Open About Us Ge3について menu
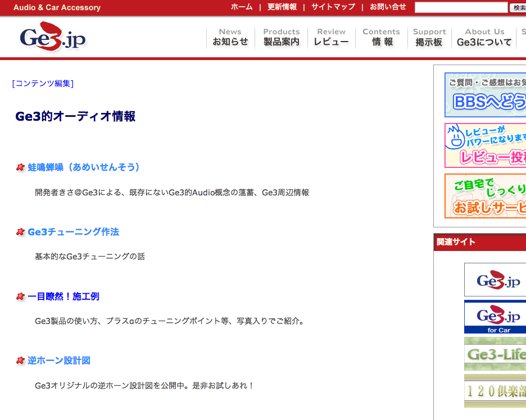This screenshot has height=420, width=526. coord(484,37)
